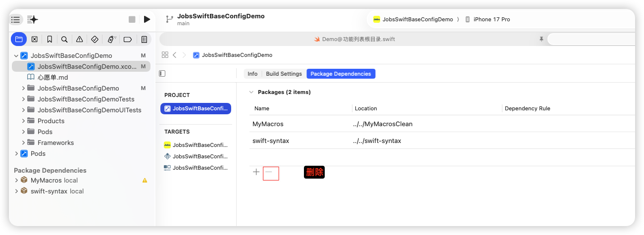644x235 pixels.
Task: Open the Debug navigator spray icon
Action: tap(111, 39)
